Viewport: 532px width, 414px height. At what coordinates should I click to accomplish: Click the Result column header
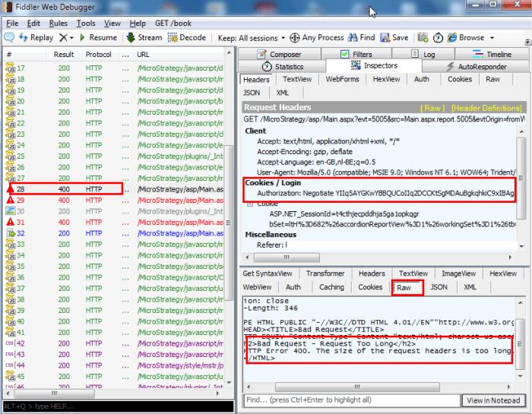click(x=64, y=54)
